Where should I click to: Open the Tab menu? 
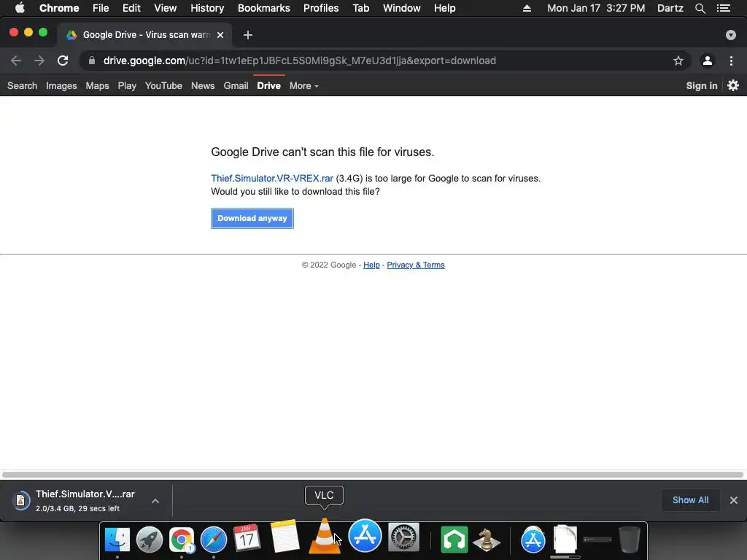pos(360,8)
